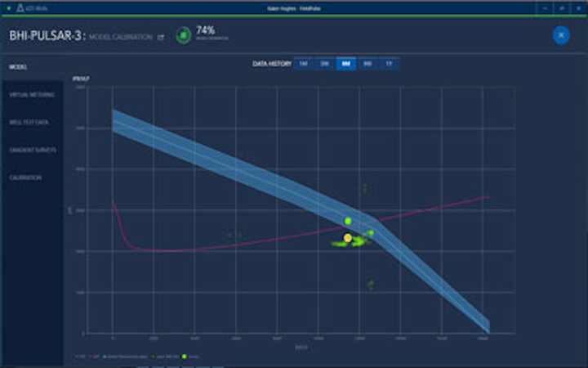Click the DATA HISTORY label
The image size is (588, 368).
(272, 64)
